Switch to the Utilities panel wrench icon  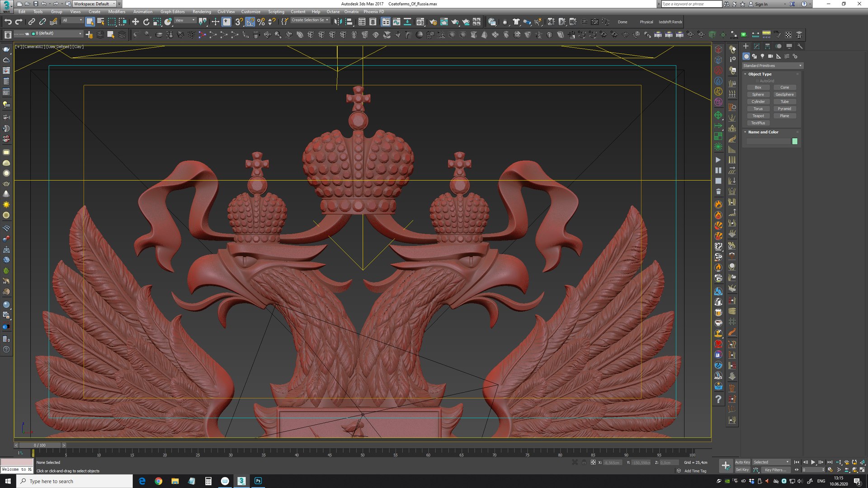[x=800, y=46]
